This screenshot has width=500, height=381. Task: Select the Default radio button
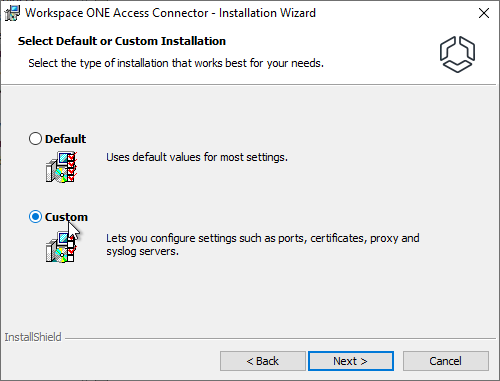(x=35, y=139)
